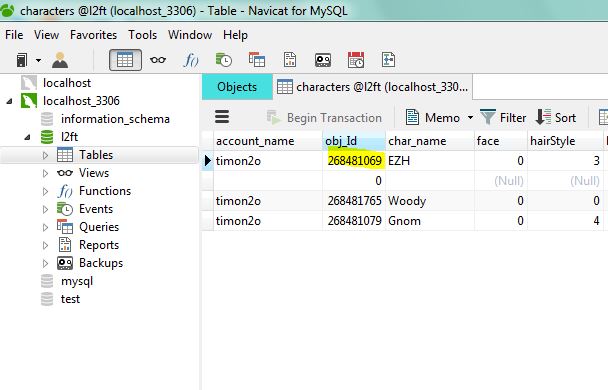Click the Memo button

[433, 117]
